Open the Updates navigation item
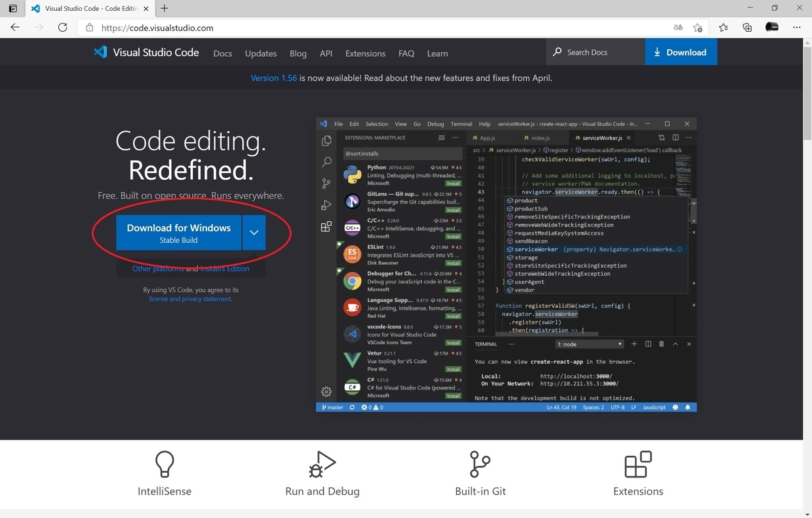 261,53
